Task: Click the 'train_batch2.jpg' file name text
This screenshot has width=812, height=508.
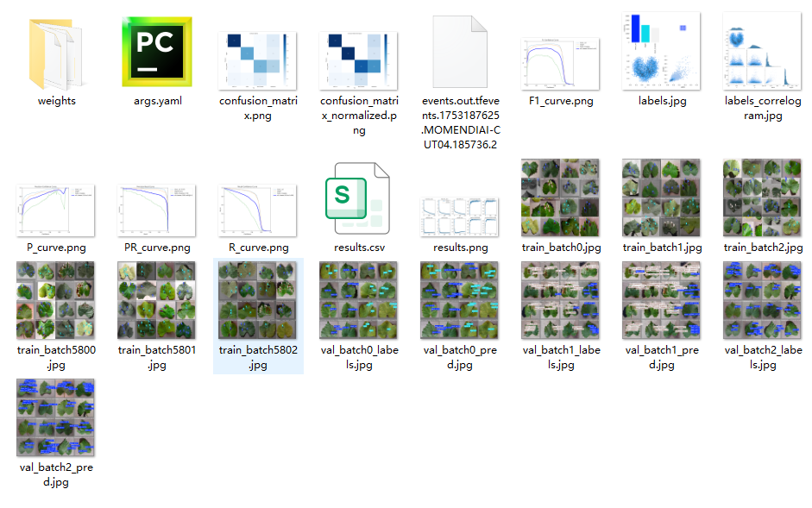Action: (764, 248)
